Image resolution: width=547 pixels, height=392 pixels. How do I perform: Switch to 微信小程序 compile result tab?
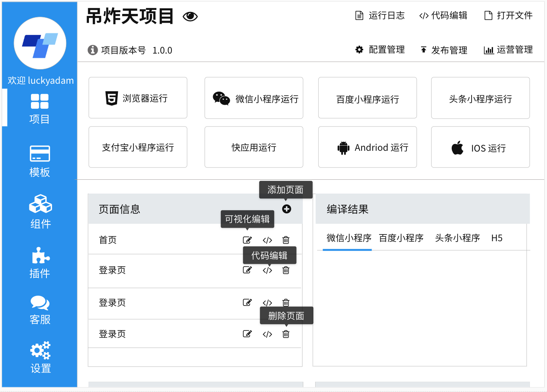[349, 238]
